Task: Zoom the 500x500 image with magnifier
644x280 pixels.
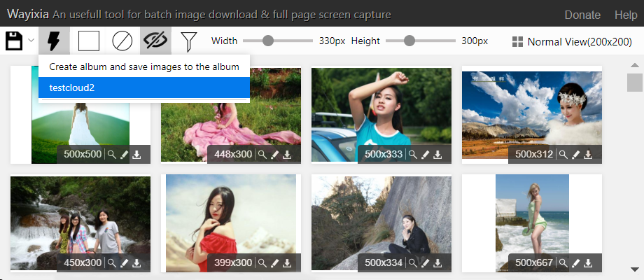Action: point(111,155)
